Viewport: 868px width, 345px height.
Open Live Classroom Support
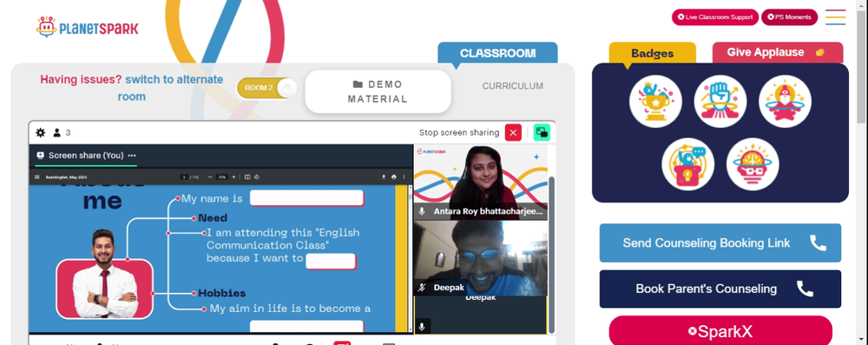click(x=714, y=17)
